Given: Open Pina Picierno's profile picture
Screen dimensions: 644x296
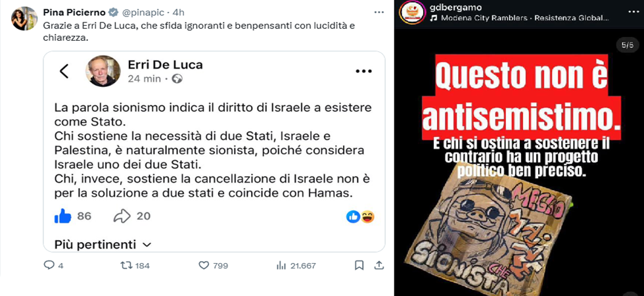Looking at the screenshot, I should click(25, 18).
